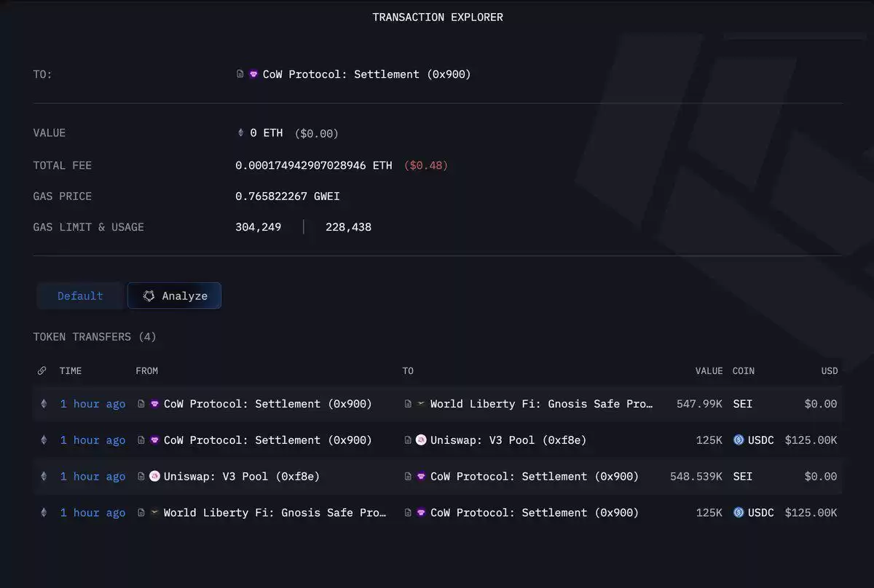
Task: Open the CoW Protocol sender in the 547.99K SEI row
Action: [268, 404]
